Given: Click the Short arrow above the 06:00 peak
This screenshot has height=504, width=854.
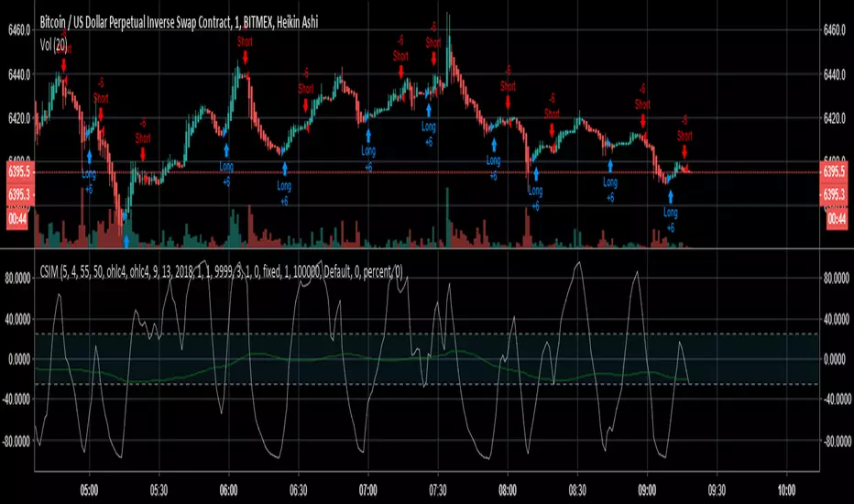Looking at the screenshot, I should (x=245, y=58).
